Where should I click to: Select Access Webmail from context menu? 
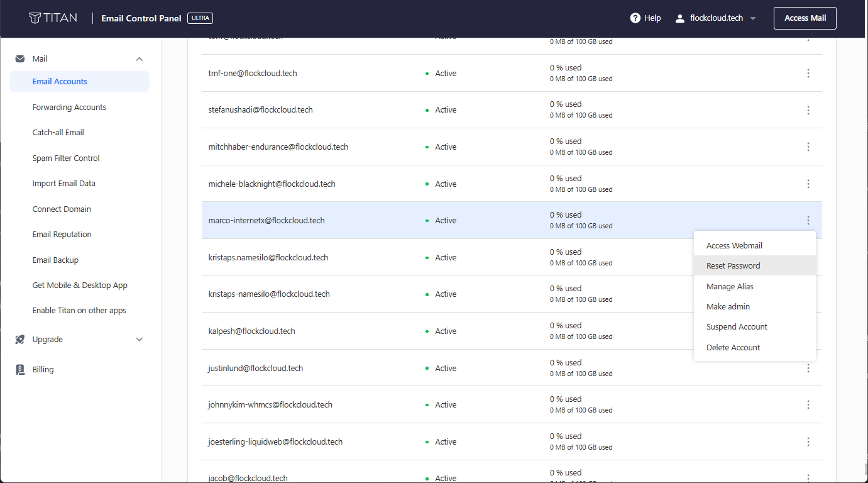pyautogui.click(x=755, y=246)
